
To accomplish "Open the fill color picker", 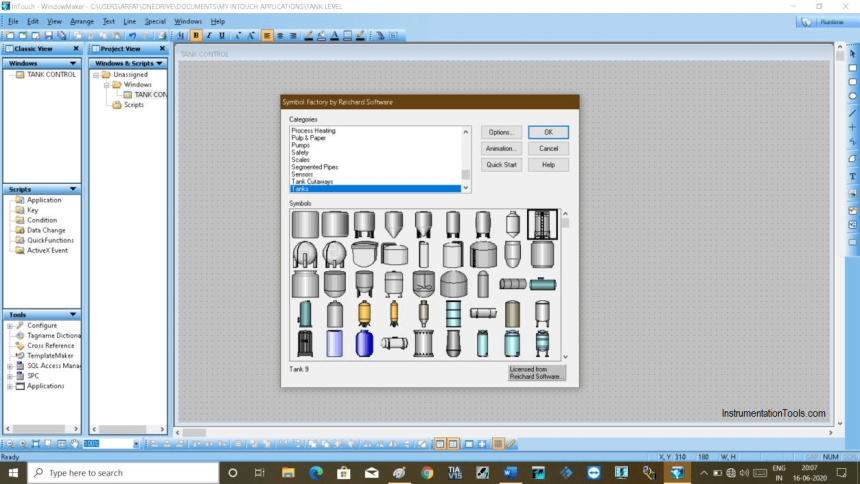I will pyautogui.click(x=322, y=36).
